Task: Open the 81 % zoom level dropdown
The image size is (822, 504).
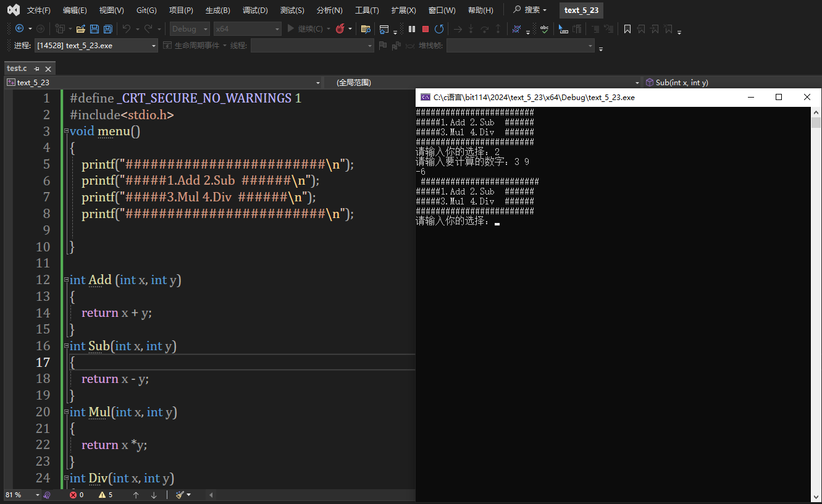Action: tap(22, 495)
